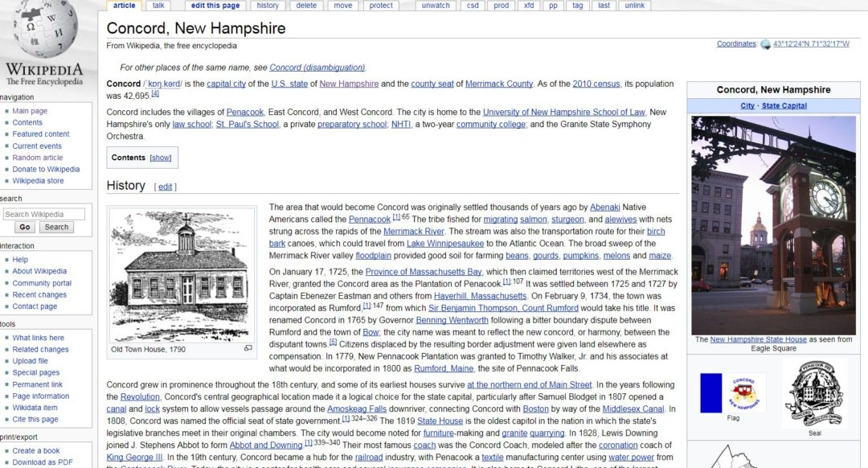The height and width of the screenshot is (468, 868).
Task: Edit the History section
Action: tap(165, 187)
